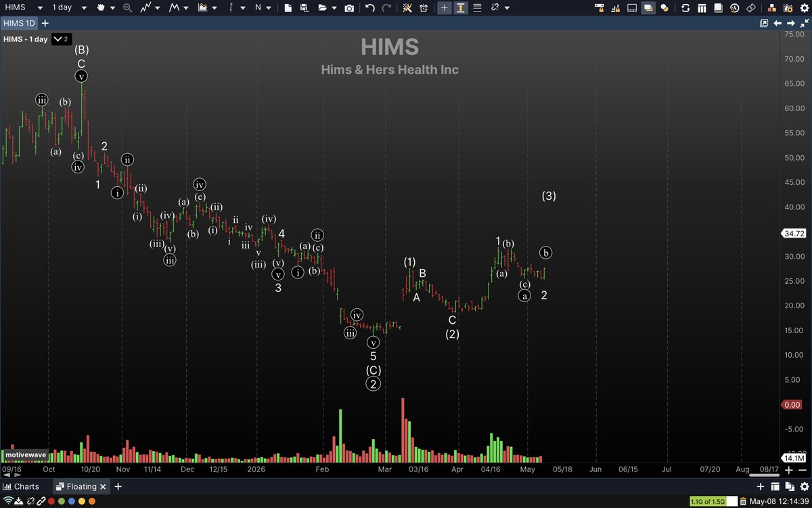
Task: Open the orange blocks components icon
Action: 772,8
